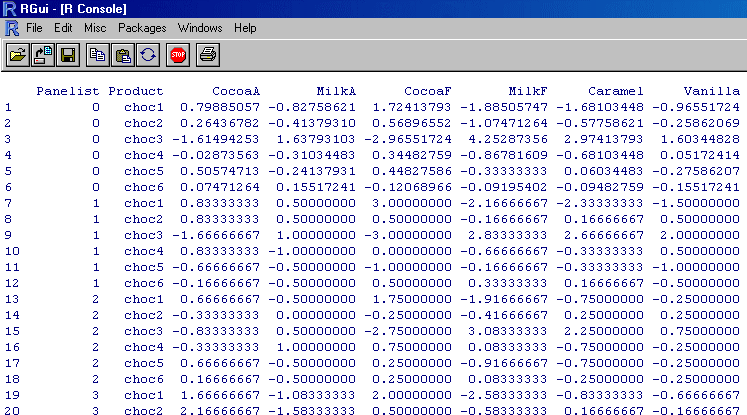Viewport: 747px width, 415px height.
Task: Open the Packages menu
Action: pos(142,28)
